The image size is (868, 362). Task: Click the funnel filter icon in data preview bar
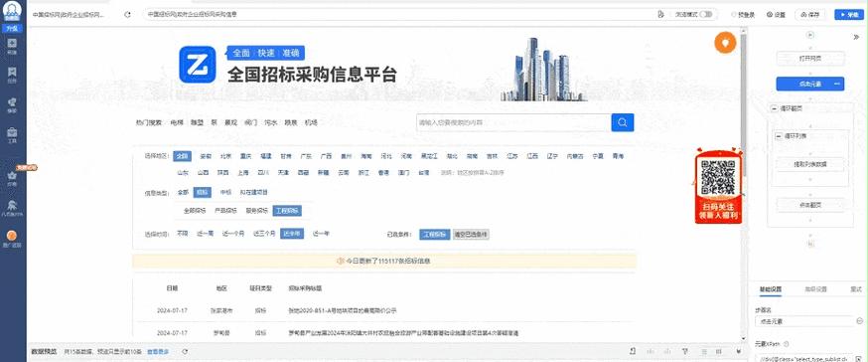click(x=685, y=351)
